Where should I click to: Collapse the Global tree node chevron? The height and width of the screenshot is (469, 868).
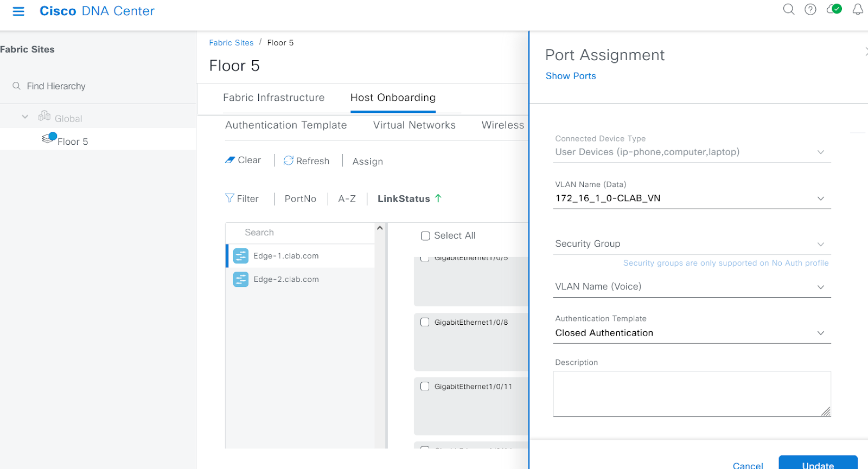pyautogui.click(x=25, y=117)
